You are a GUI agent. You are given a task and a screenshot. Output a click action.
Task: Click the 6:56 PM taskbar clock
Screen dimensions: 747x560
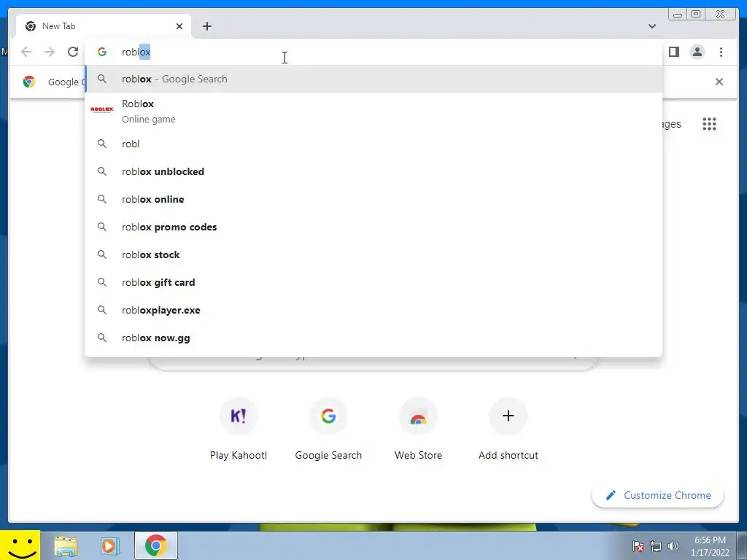[x=710, y=540]
